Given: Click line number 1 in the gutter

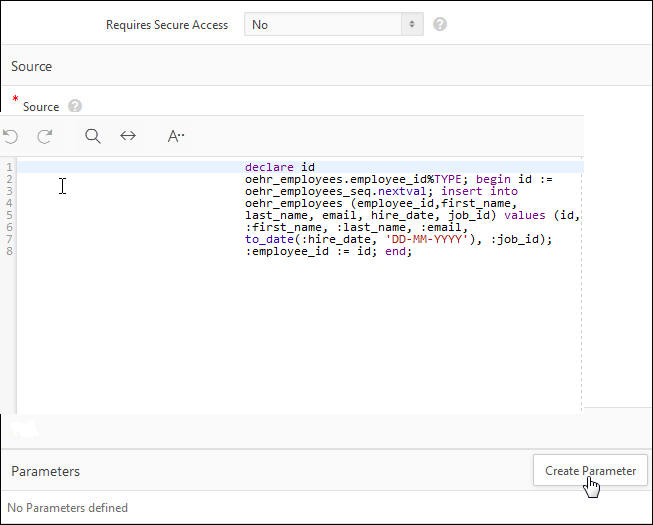Looking at the screenshot, I should [8, 167].
